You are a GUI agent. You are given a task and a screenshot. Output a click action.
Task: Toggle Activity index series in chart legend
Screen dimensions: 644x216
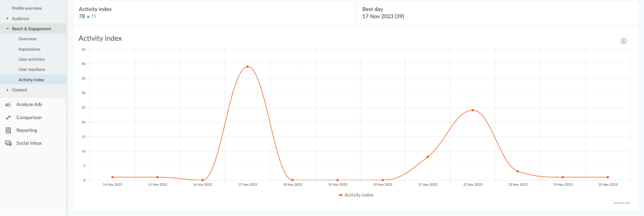356,195
